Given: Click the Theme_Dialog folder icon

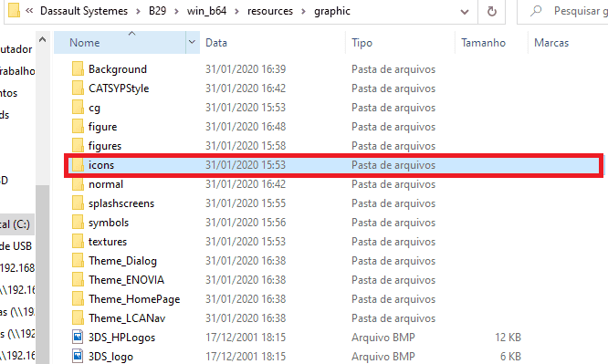Looking at the screenshot, I should pos(78,261).
